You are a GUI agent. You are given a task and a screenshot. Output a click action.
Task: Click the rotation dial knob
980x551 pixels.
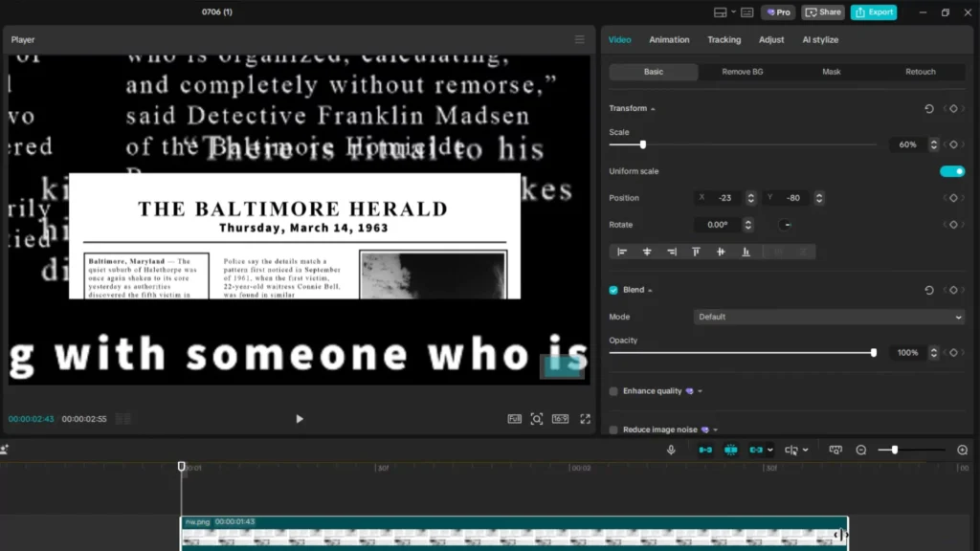786,225
